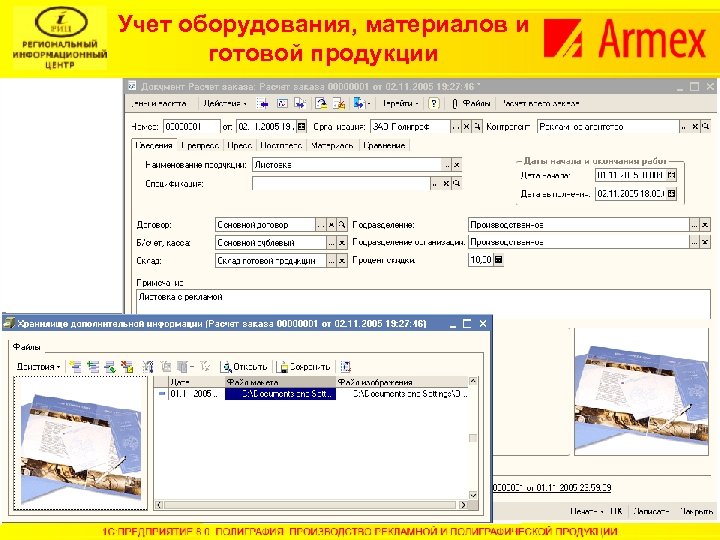
Task: Clear the Договор field with its X
Action: 332,225
